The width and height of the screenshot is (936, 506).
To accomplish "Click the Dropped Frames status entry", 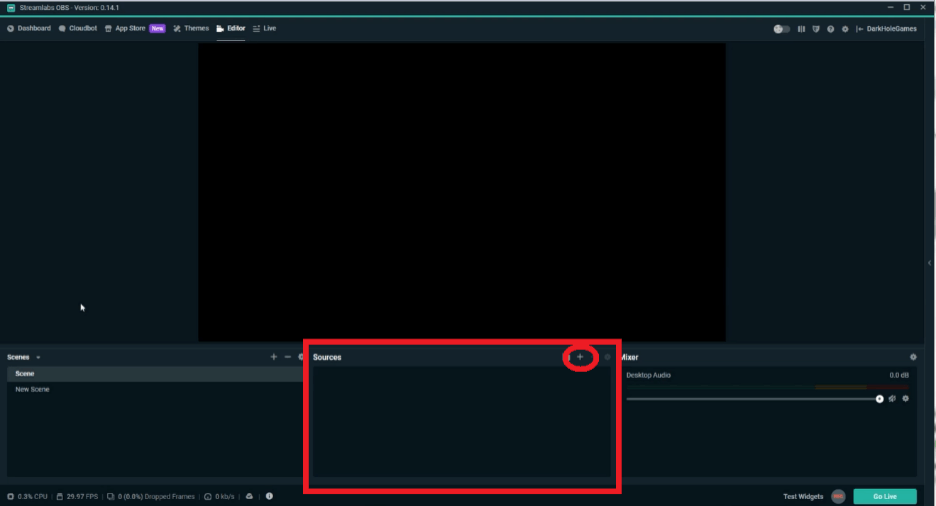I will (150, 496).
